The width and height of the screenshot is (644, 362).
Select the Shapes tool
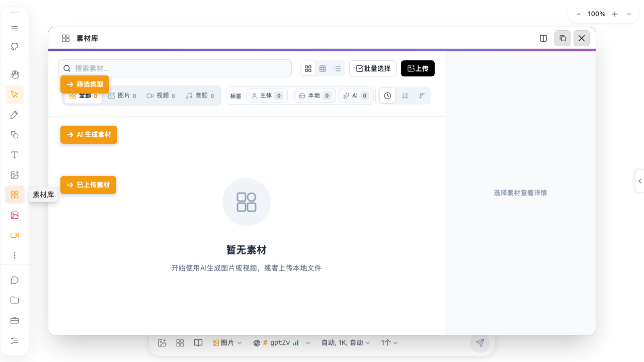(15, 135)
